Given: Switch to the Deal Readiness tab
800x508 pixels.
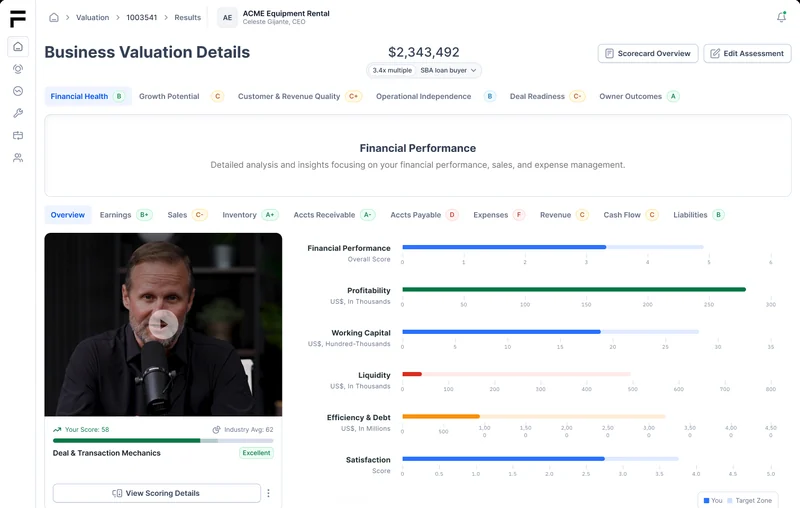Looking at the screenshot, I should 547,96.
